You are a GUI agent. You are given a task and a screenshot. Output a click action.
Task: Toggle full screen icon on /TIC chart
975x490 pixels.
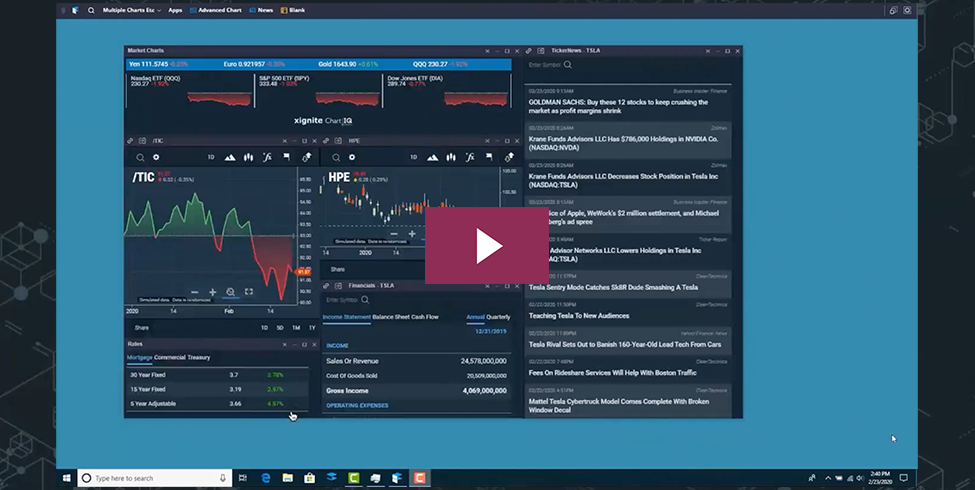249,292
